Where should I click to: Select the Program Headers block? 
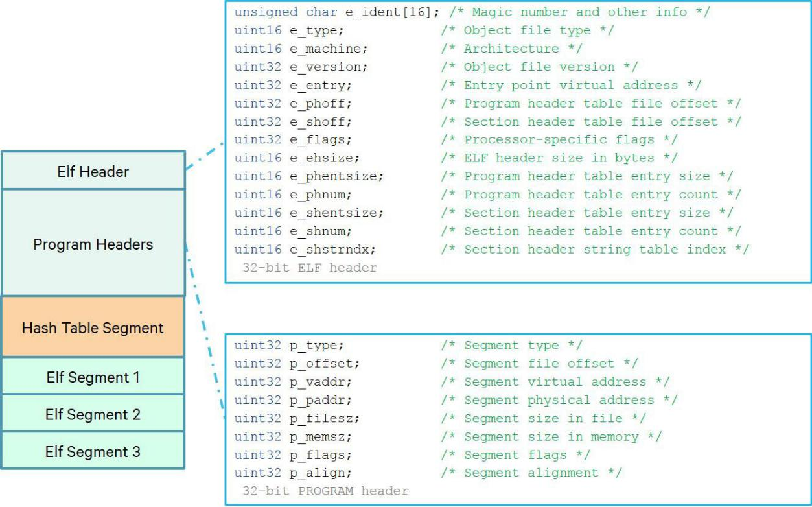click(93, 244)
